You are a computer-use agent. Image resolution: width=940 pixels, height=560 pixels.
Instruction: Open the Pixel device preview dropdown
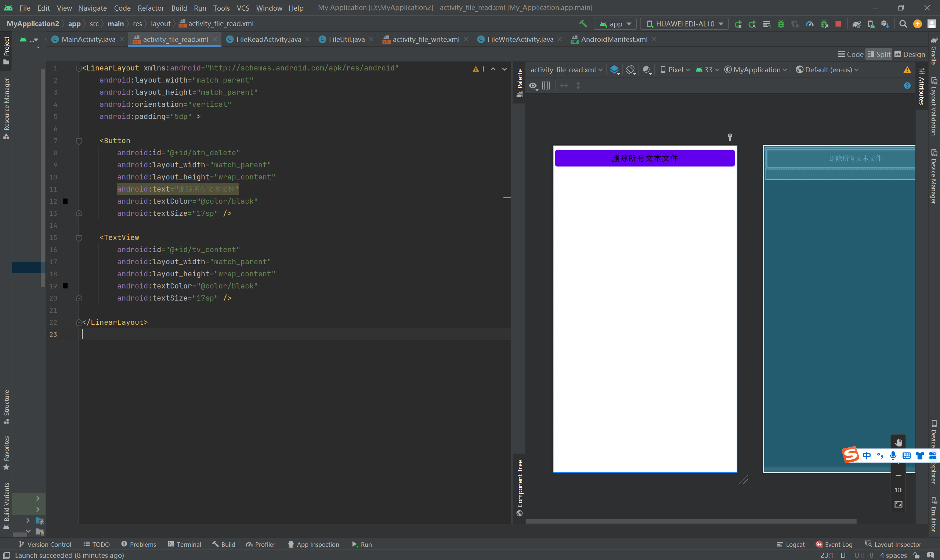pyautogui.click(x=675, y=70)
